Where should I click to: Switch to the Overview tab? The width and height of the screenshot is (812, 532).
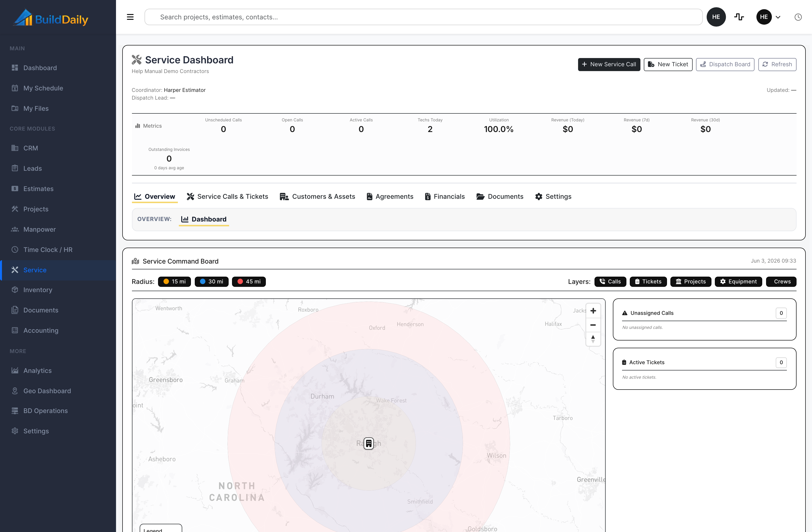coord(155,196)
